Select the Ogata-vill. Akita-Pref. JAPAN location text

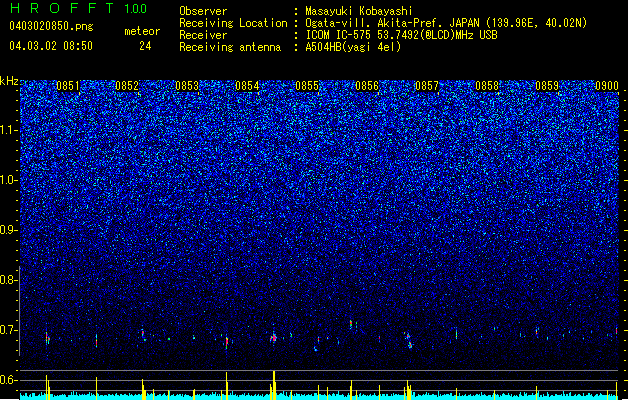click(394, 23)
